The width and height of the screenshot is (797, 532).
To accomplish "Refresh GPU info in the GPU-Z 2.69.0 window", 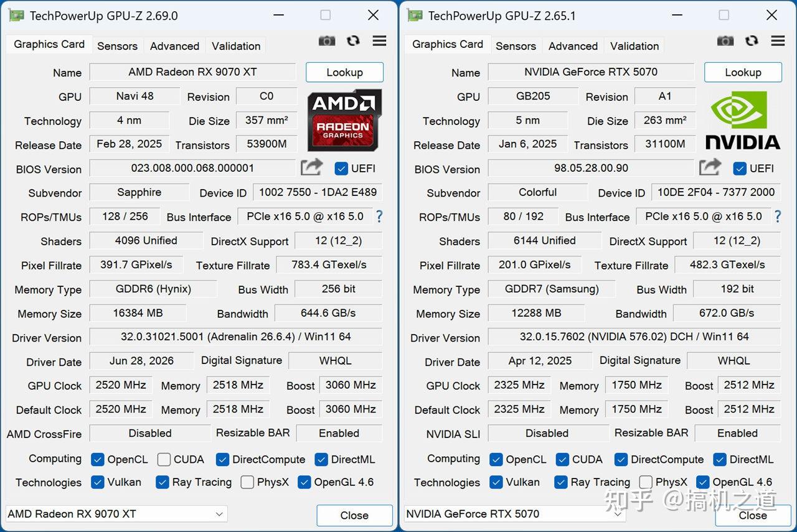I will (x=353, y=41).
